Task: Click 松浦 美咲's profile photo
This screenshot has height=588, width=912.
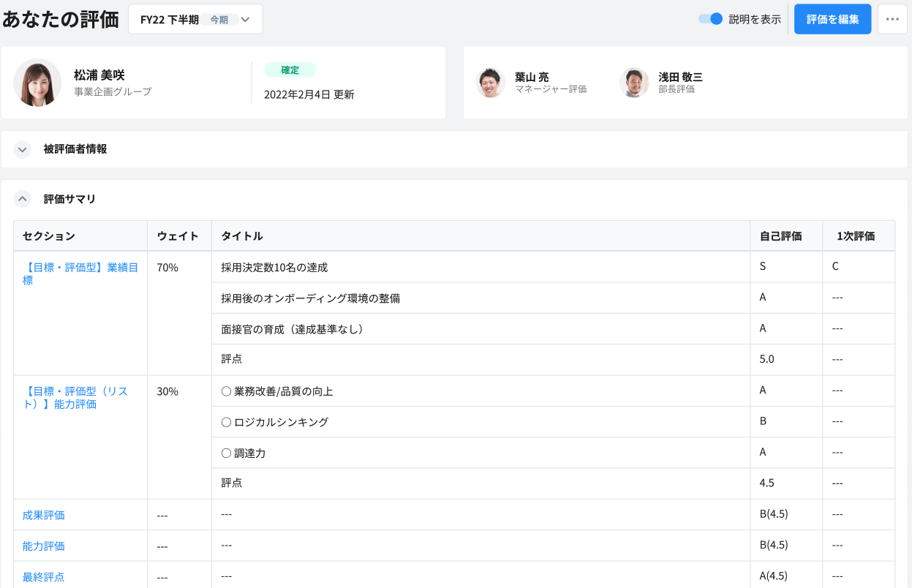Action: pos(37,83)
